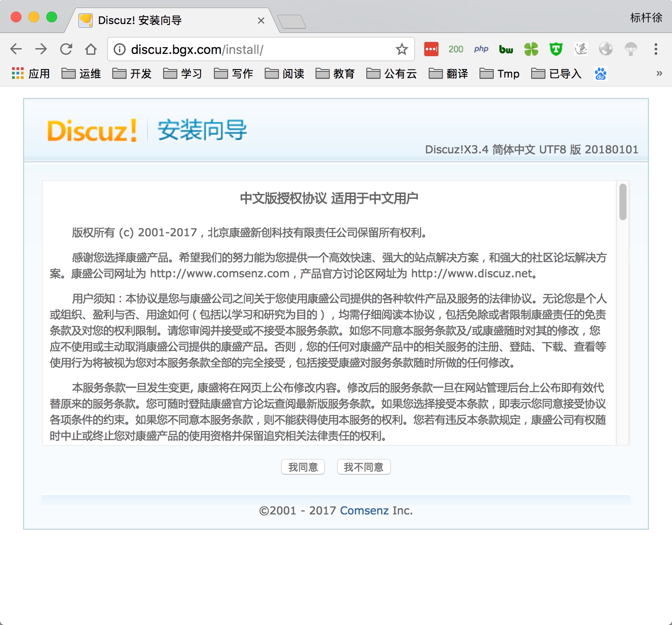The height and width of the screenshot is (625, 672).
Task: Open the 公有云 bookmark folder
Action: [392, 74]
